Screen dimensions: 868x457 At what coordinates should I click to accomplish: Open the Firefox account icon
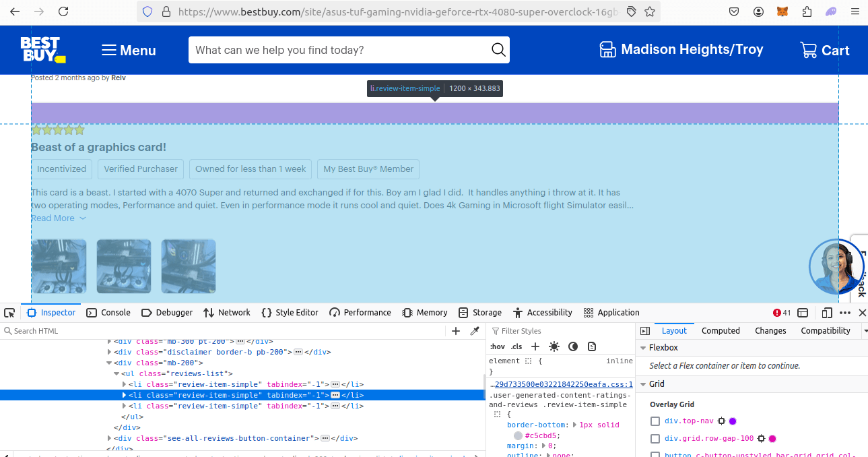[759, 11]
